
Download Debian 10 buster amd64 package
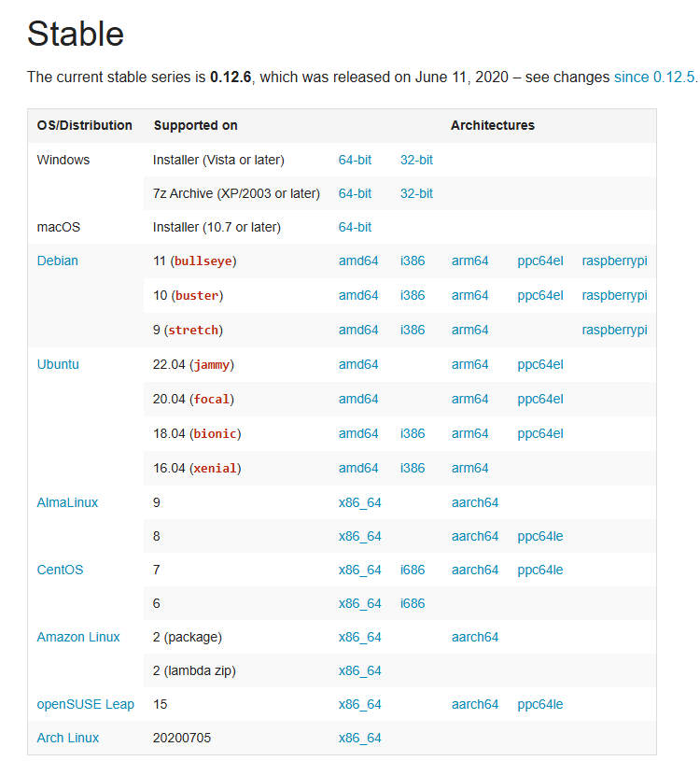tap(358, 296)
